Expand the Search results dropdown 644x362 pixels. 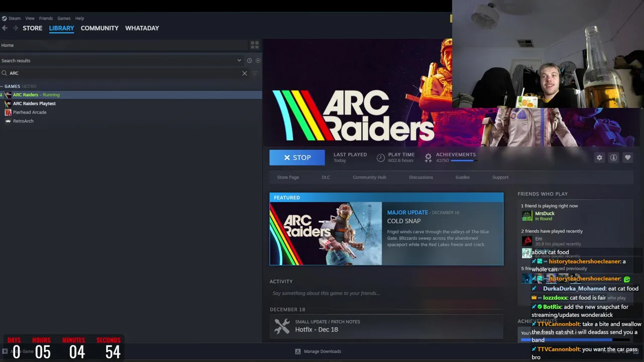pyautogui.click(x=239, y=60)
